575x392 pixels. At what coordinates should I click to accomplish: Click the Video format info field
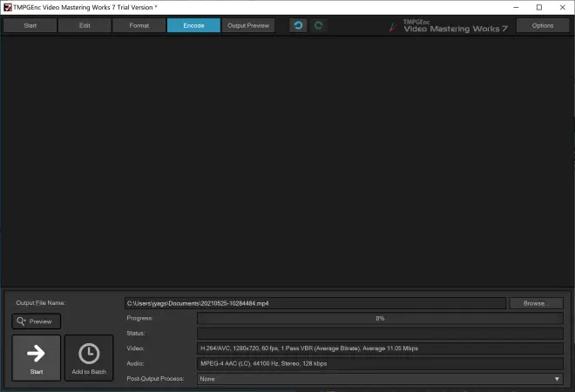pos(380,348)
